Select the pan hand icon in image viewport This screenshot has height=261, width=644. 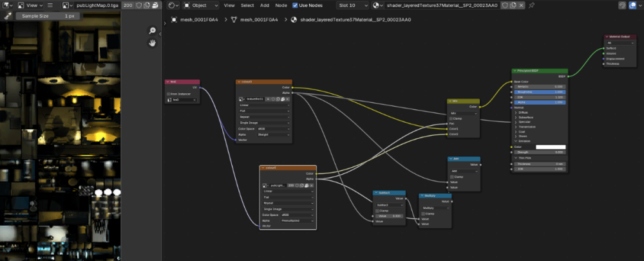[x=153, y=42]
